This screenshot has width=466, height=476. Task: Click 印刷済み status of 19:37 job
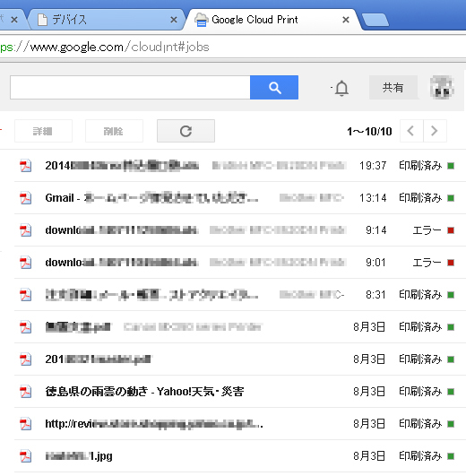pos(420,166)
